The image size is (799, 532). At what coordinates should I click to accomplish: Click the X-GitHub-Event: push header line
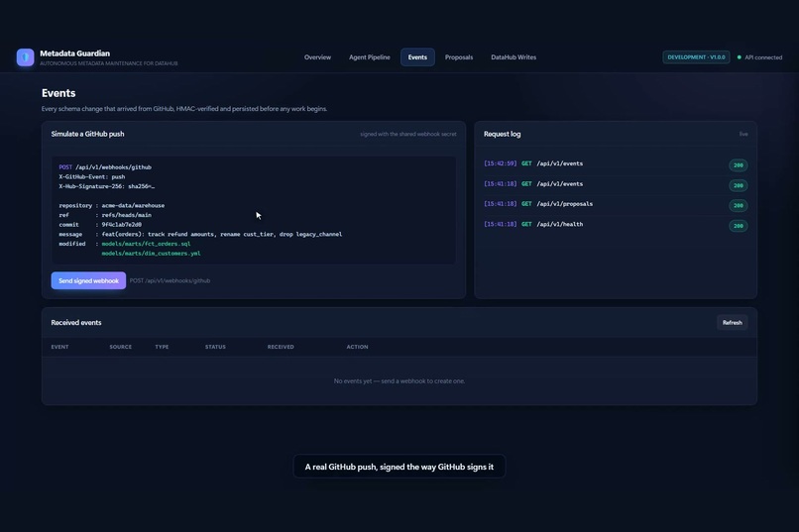coord(92,176)
